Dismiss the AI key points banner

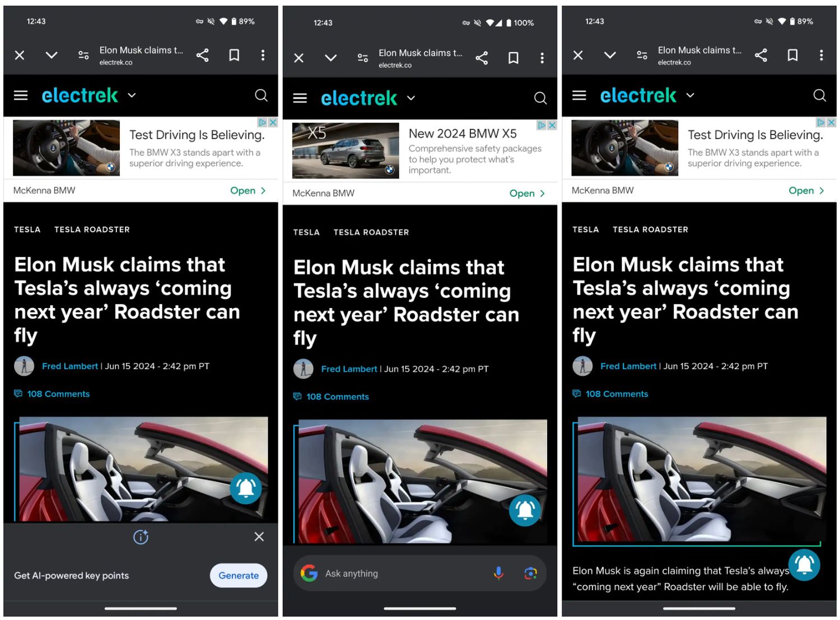[259, 537]
